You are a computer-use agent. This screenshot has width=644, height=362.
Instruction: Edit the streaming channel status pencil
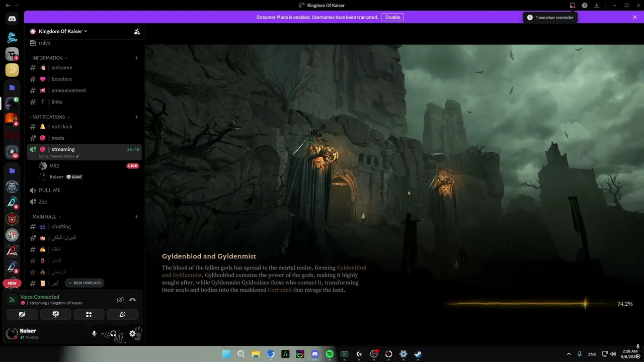pyautogui.click(x=77, y=156)
